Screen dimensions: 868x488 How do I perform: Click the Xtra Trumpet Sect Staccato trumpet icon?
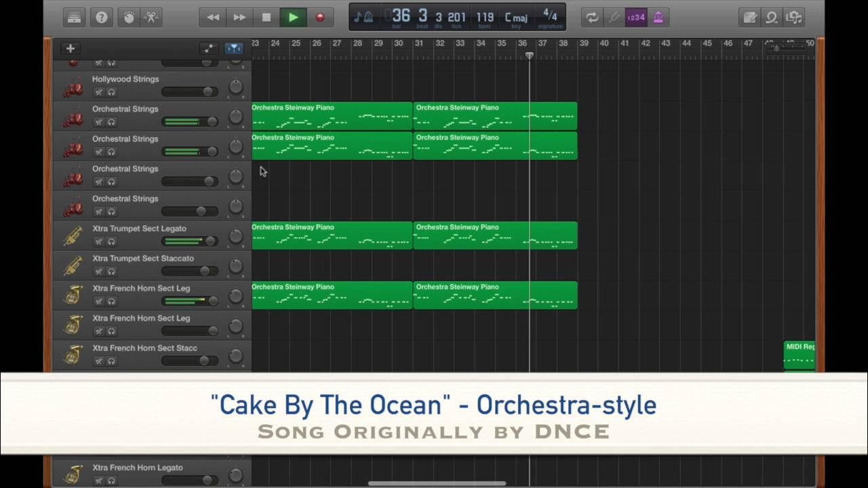point(73,266)
